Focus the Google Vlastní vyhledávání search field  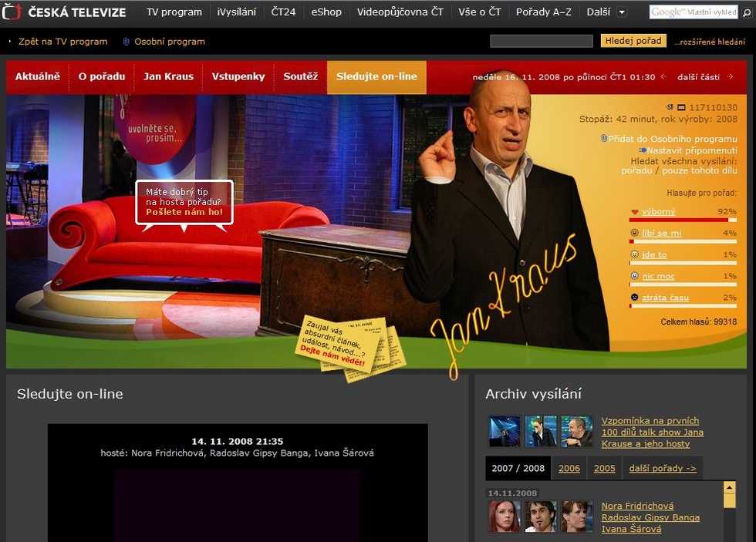click(x=694, y=12)
